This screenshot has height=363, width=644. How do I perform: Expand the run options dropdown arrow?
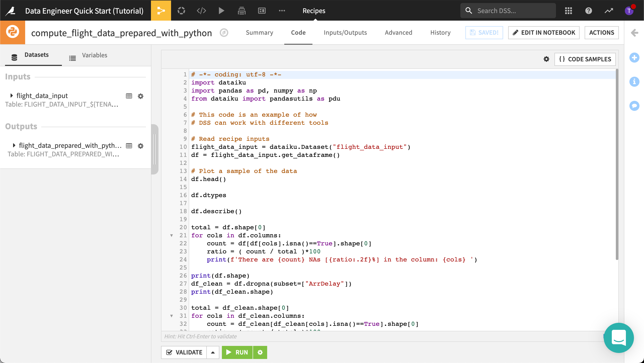click(x=213, y=352)
